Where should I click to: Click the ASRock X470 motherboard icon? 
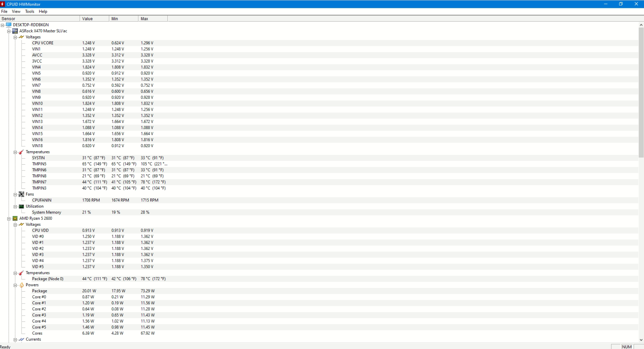coord(15,31)
